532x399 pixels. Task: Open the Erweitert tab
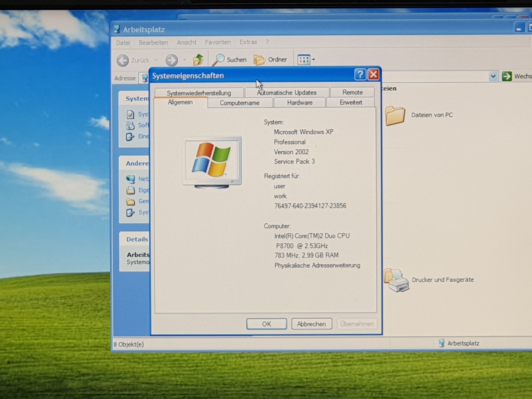(351, 102)
